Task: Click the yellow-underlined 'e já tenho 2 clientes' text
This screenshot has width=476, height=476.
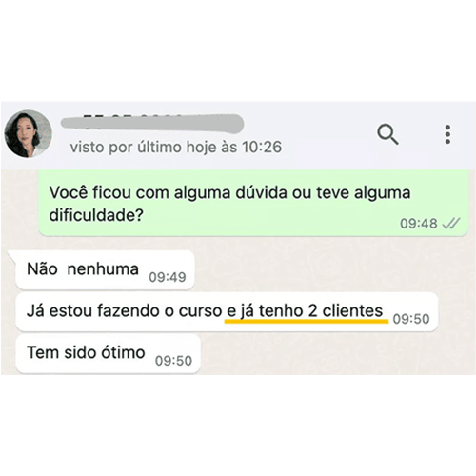Action: pyautogui.click(x=305, y=311)
